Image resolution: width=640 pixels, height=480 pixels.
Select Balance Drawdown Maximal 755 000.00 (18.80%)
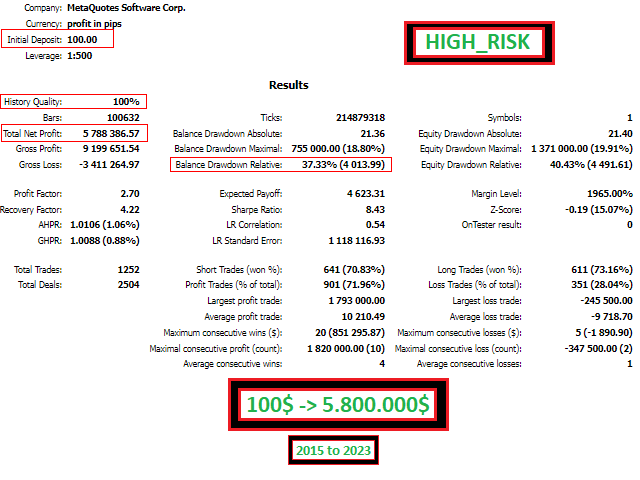338,149
